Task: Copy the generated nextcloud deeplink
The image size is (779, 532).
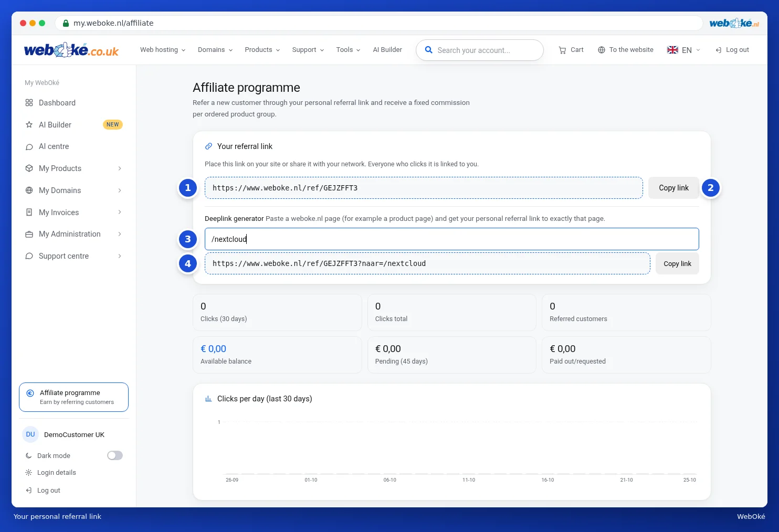Action: click(677, 263)
